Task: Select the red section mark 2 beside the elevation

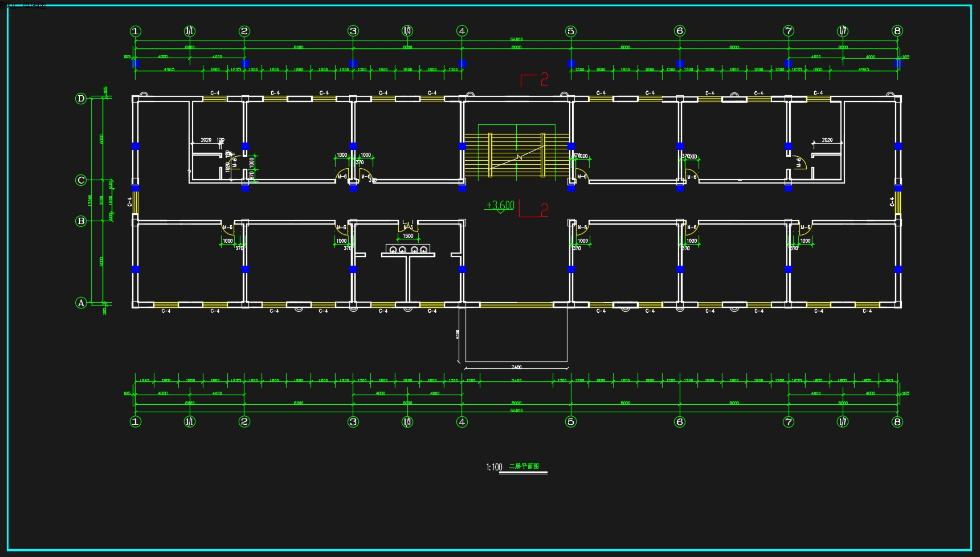Action: 534,209
